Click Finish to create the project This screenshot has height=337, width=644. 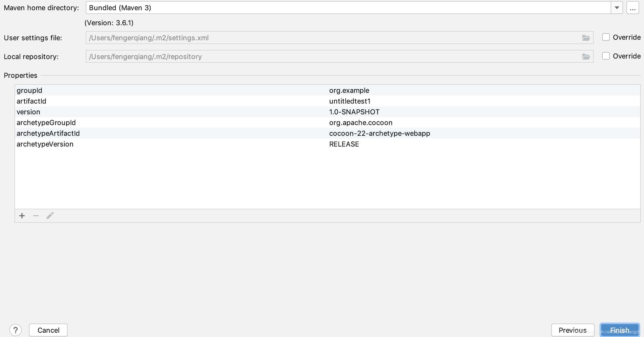tap(620, 330)
